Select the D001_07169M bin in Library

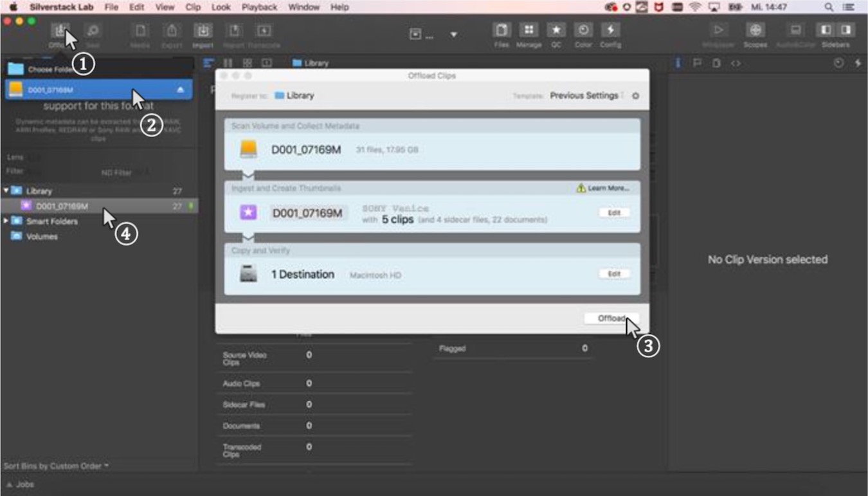point(99,206)
